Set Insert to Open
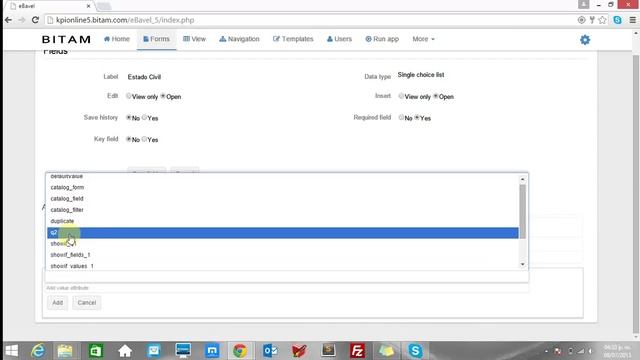640x360 pixels. coord(436,96)
